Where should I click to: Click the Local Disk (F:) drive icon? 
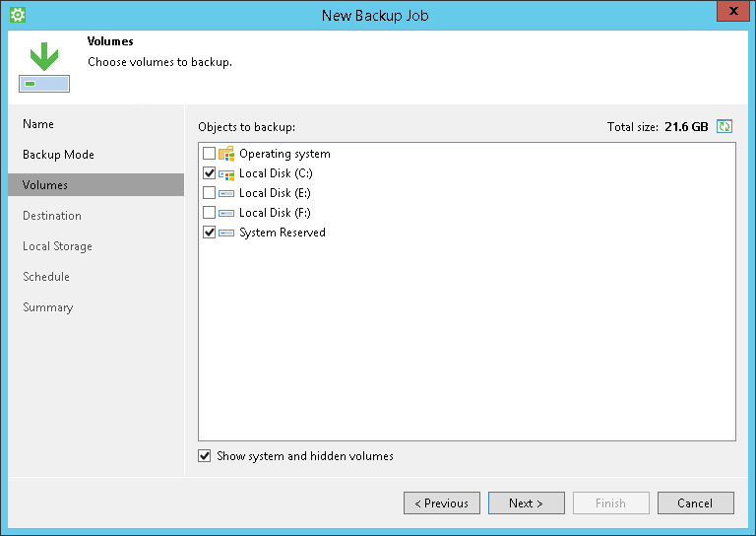click(x=226, y=213)
